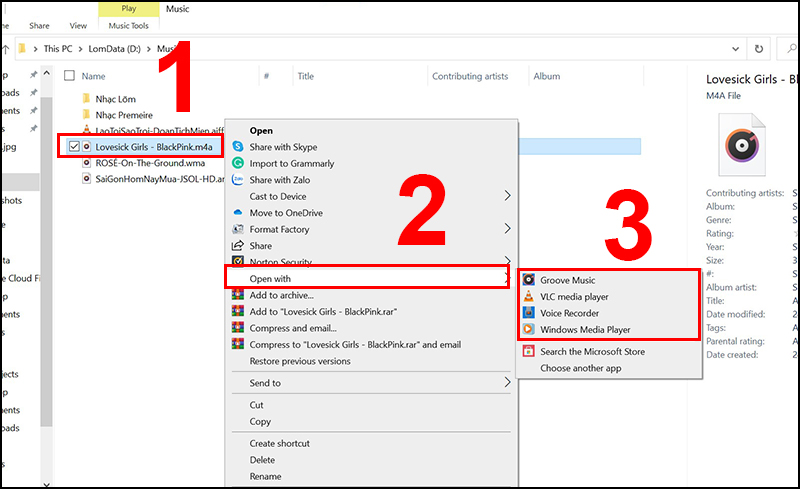800x489 pixels.
Task: Select Cut from the context menu
Action: tap(256, 405)
